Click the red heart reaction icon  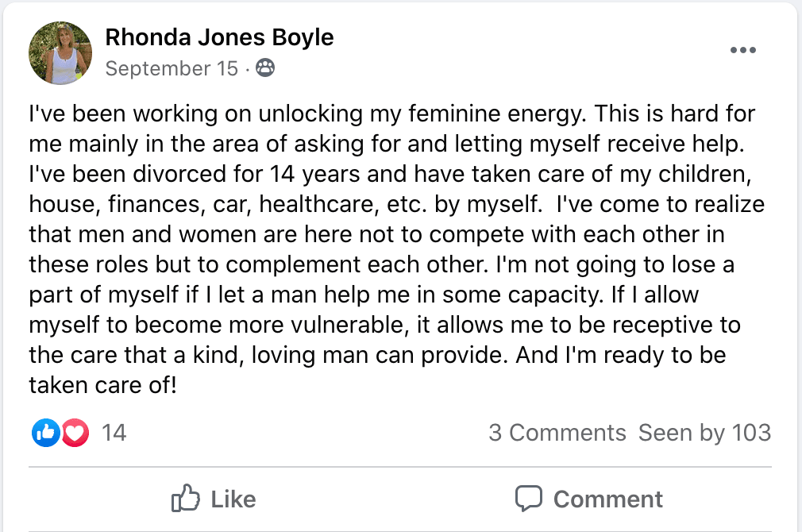click(75, 433)
